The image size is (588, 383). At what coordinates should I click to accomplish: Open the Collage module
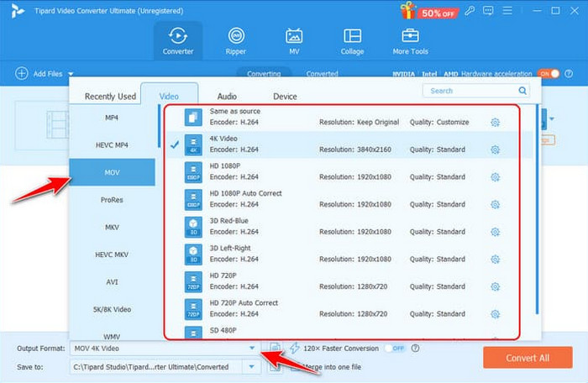(352, 40)
